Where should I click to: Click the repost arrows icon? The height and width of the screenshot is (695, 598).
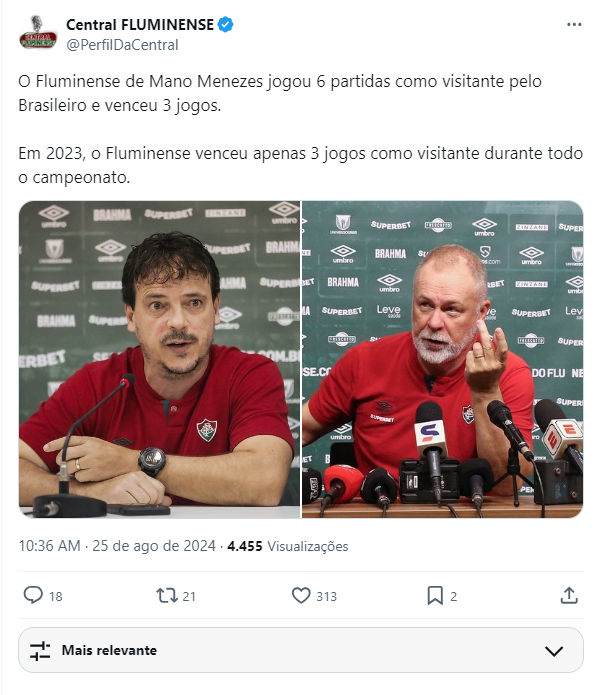[x=167, y=595]
